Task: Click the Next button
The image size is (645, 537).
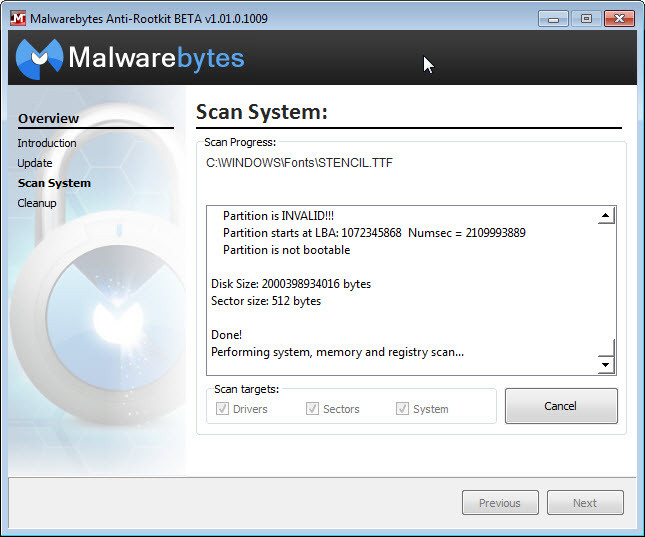Action: click(585, 502)
